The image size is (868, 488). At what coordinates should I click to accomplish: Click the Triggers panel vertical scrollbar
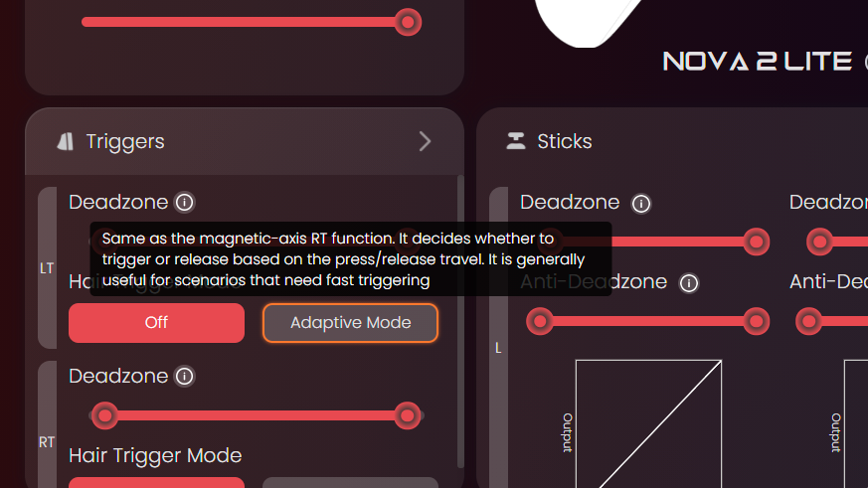460,322
